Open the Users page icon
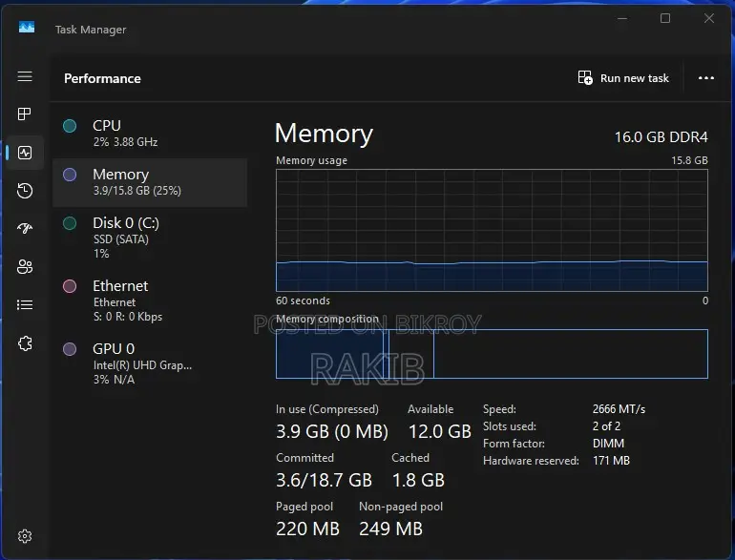 (25, 267)
